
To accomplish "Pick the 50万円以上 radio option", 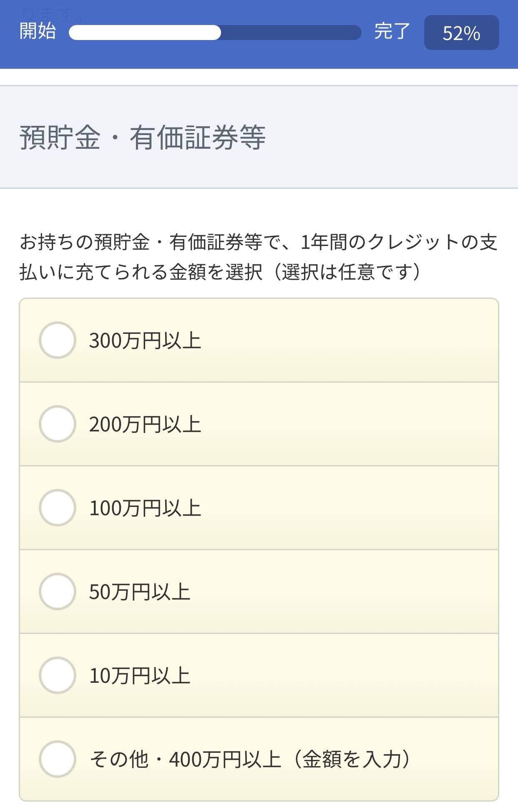I will (57, 591).
